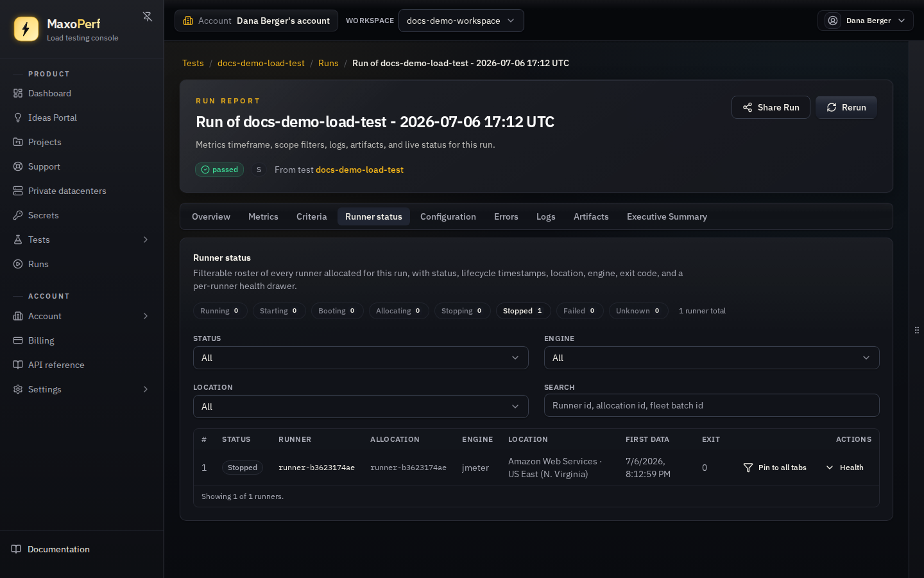
Task: Select the Runner status tab
Action: point(373,216)
